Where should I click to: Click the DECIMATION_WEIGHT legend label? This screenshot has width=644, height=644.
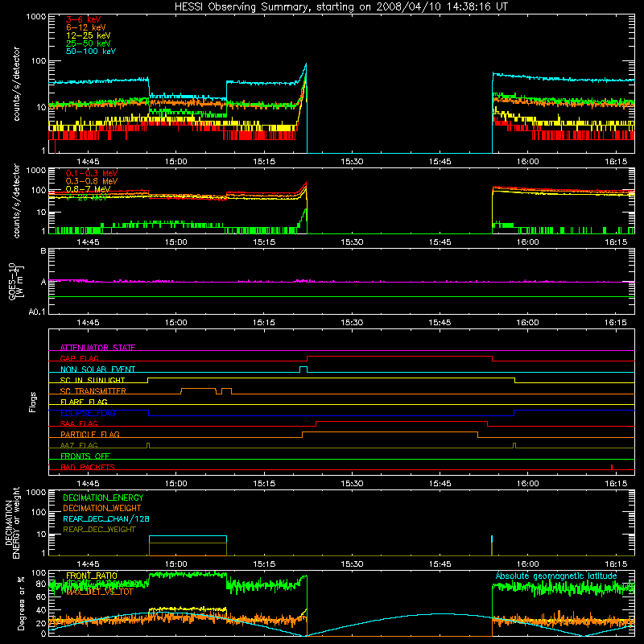click(102, 508)
